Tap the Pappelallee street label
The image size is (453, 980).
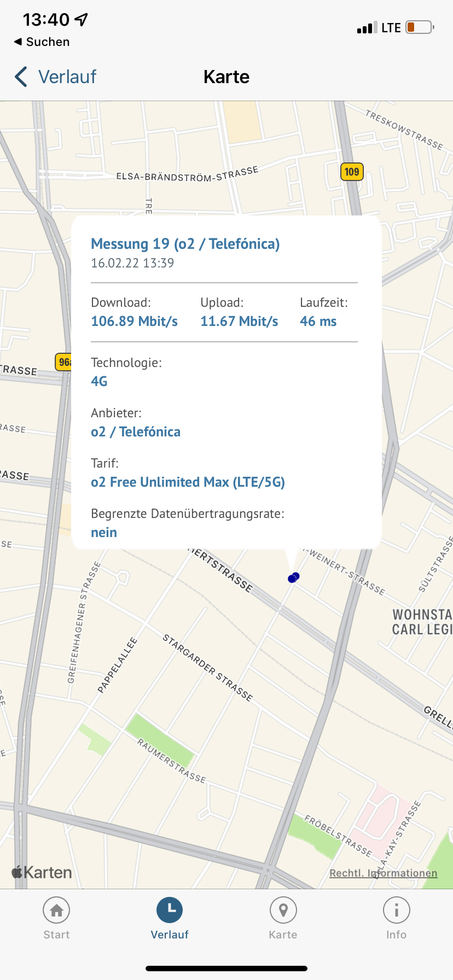pyautogui.click(x=117, y=665)
